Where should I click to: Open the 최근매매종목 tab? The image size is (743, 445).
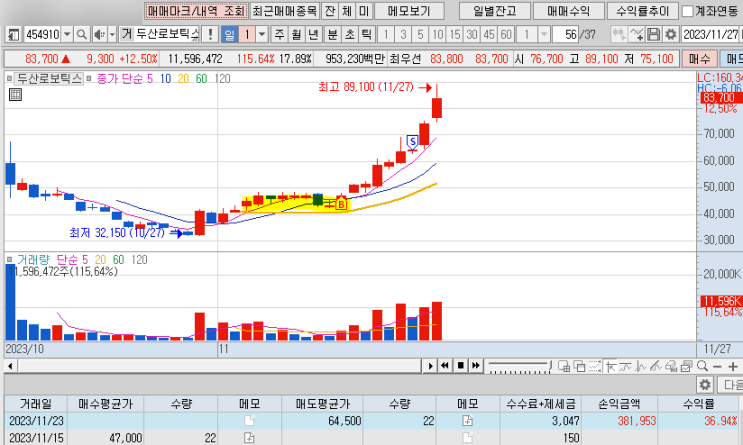click(284, 11)
